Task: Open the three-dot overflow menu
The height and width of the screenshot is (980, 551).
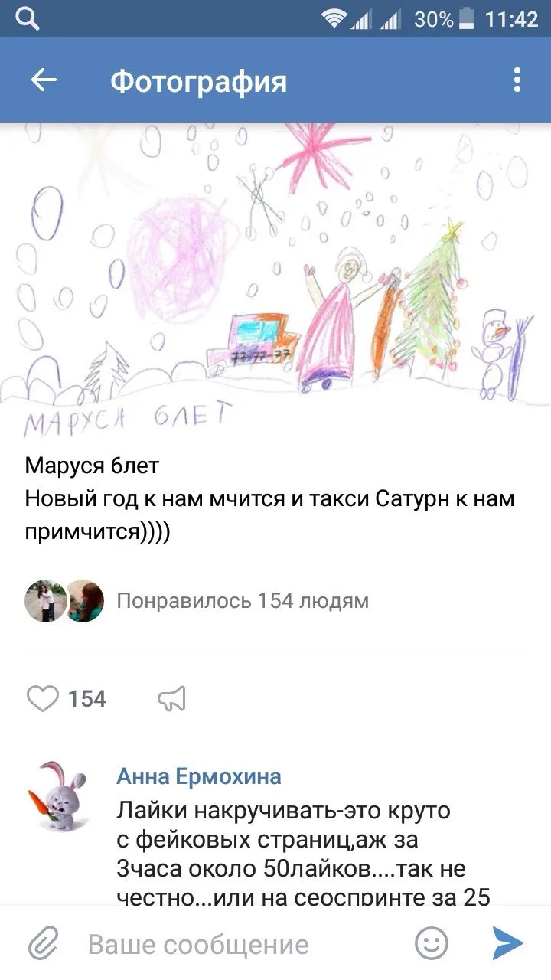Action: pyautogui.click(x=517, y=80)
